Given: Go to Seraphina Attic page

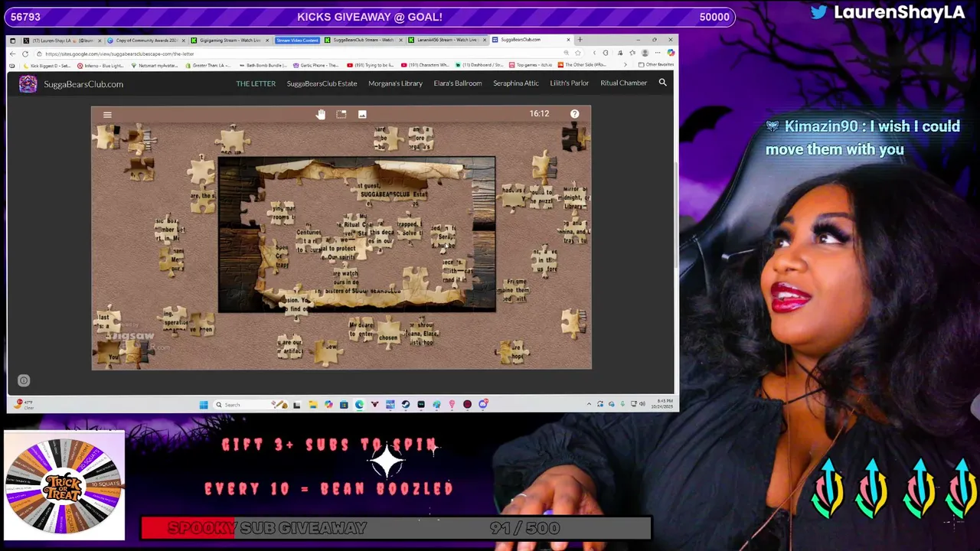Looking at the screenshot, I should point(516,83).
